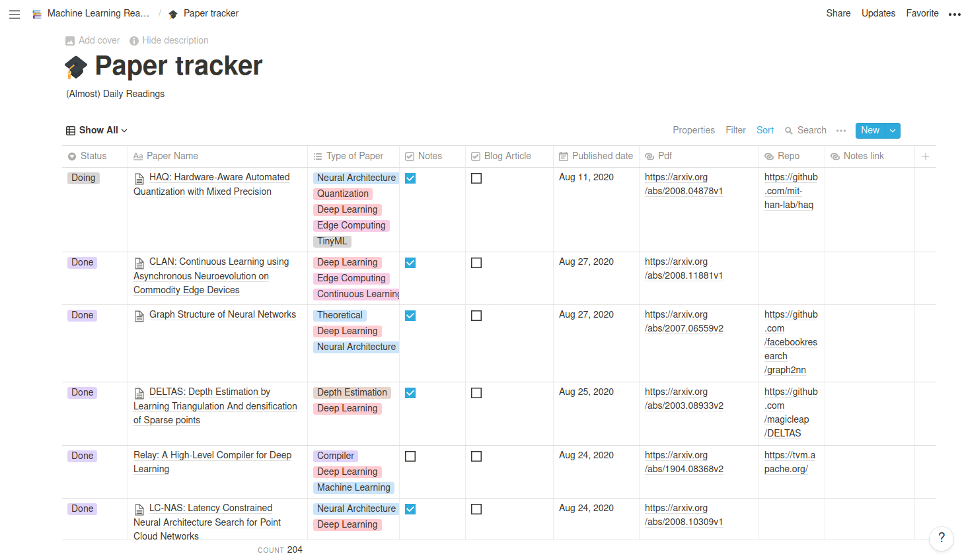This screenshot has height=560, width=962.
Task: Open the Filter menu
Action: tap(735, 131)
